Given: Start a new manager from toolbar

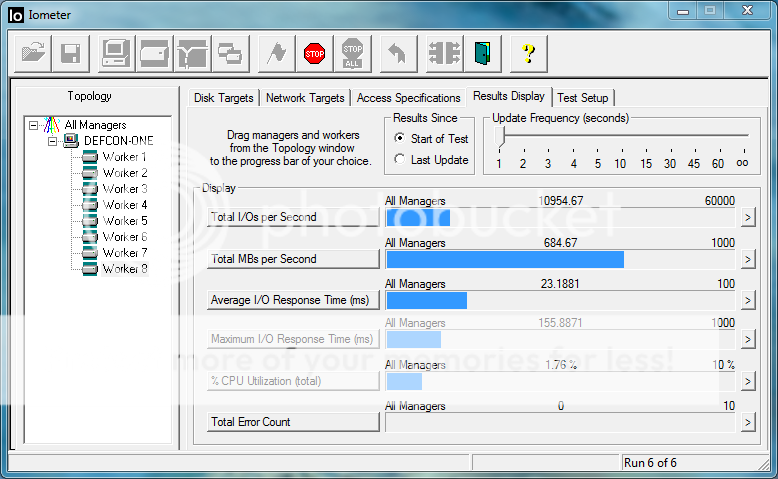Looking at the screenshot, I should coord(115,53).
